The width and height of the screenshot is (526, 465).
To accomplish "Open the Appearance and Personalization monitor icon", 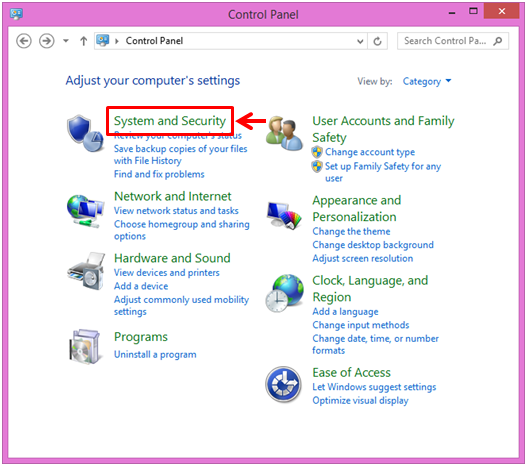I will click(284, 216).
